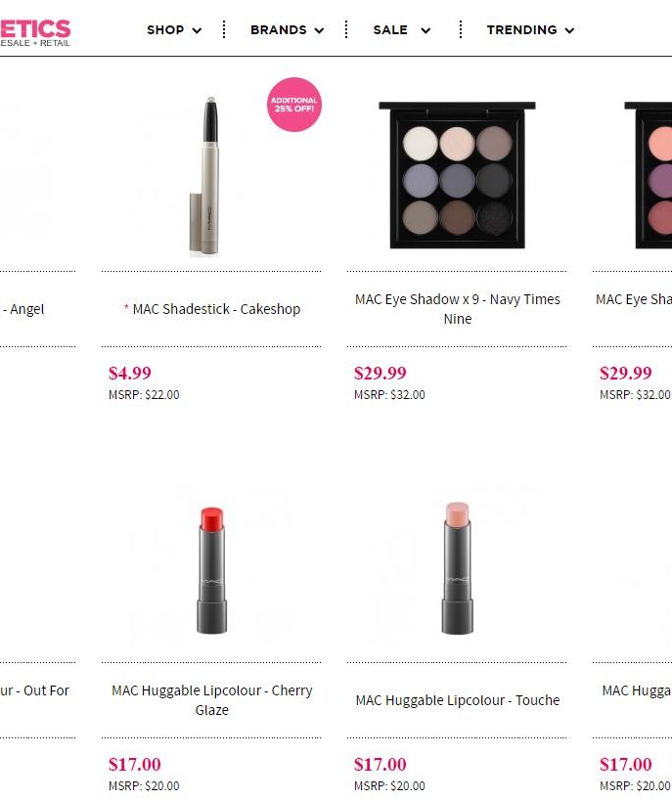Expand the SHOP menu chevron
672x800 pixels.
tap(197, 30)
